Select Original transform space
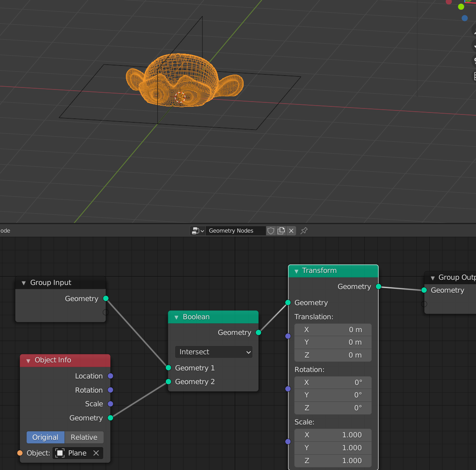Screen dimensions: 476x470 tap(46, 437)
